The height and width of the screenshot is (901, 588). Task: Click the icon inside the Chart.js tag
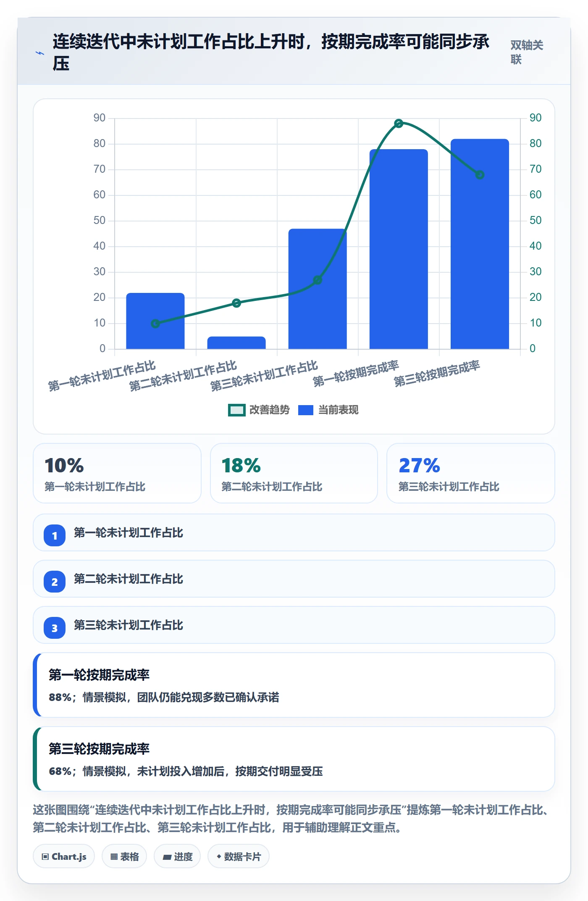coord(45,856)
